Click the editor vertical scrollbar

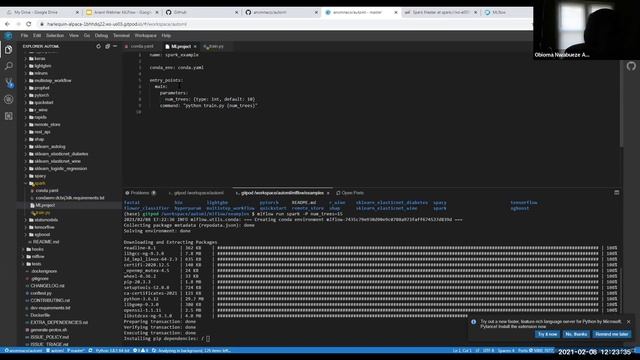621,100
